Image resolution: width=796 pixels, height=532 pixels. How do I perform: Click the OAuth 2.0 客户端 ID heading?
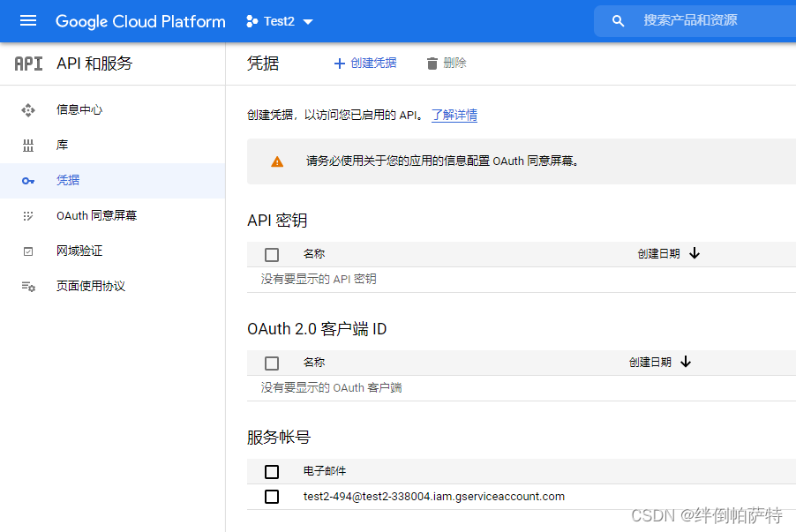click(317, 329)
